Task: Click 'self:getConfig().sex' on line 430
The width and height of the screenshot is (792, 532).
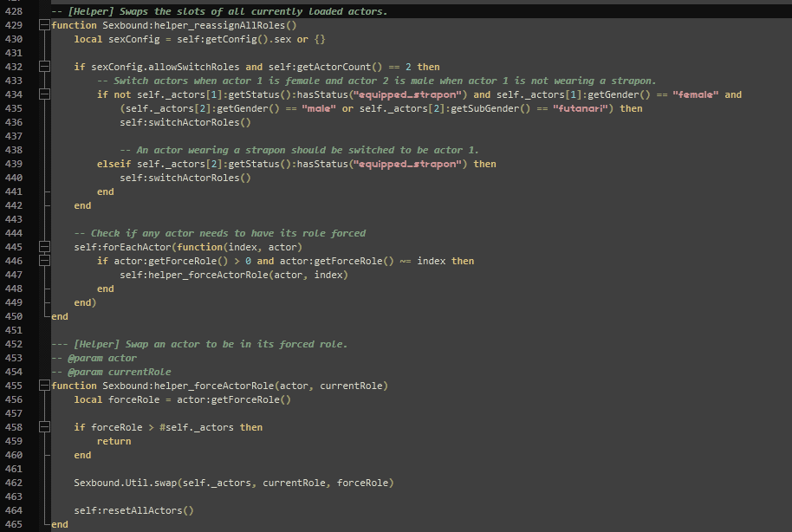Action: (234, 39)
